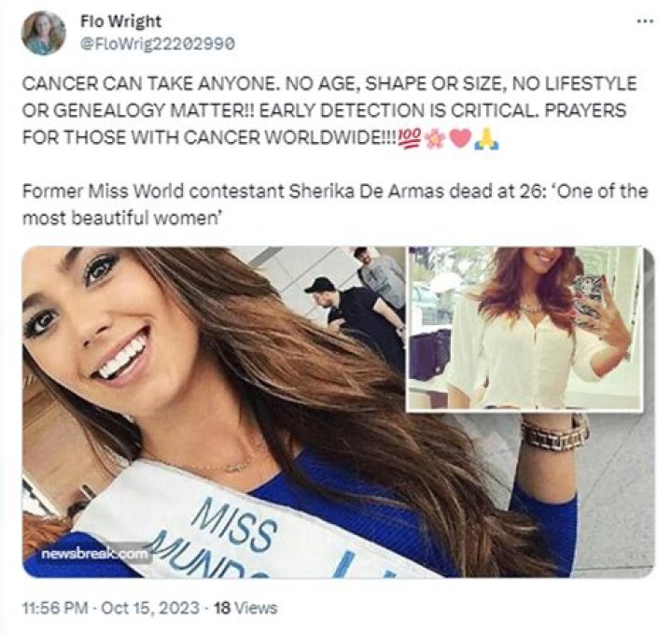Click the Flo Wright display name
Screen dimensions: 672x636
(120, 21)
